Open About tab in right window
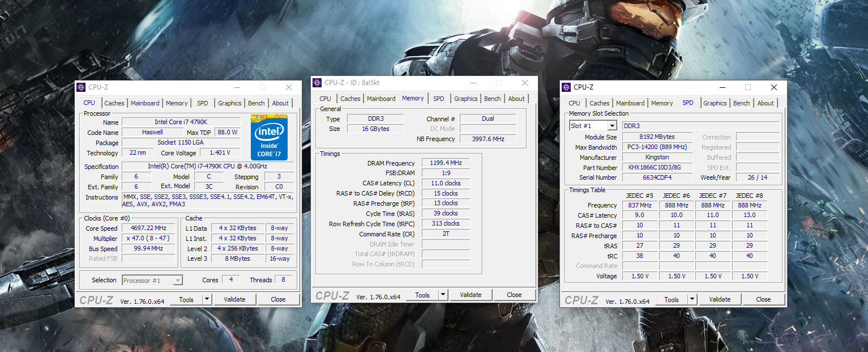Image resolution: width=868 pixels, height=352 pixels. 766,103
